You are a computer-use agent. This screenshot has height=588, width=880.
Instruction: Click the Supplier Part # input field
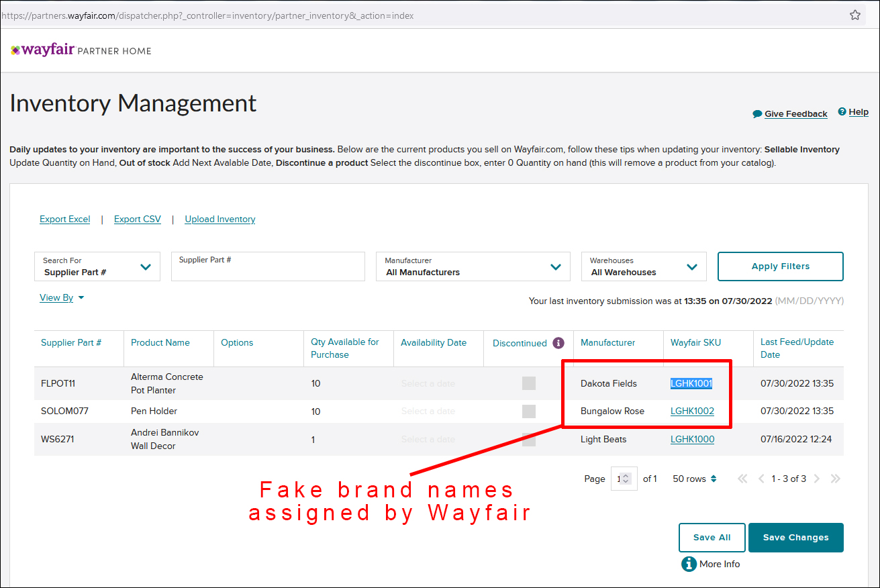267,266
